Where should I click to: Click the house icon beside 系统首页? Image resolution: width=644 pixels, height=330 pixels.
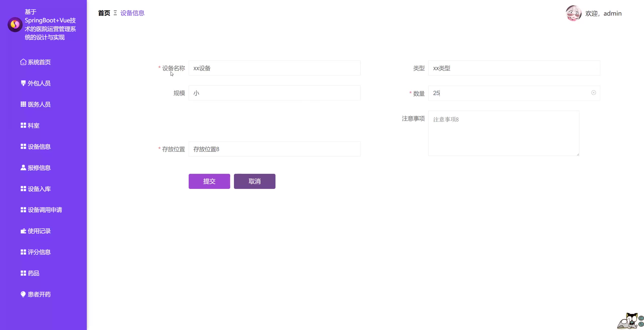click(x=23, y=62)
